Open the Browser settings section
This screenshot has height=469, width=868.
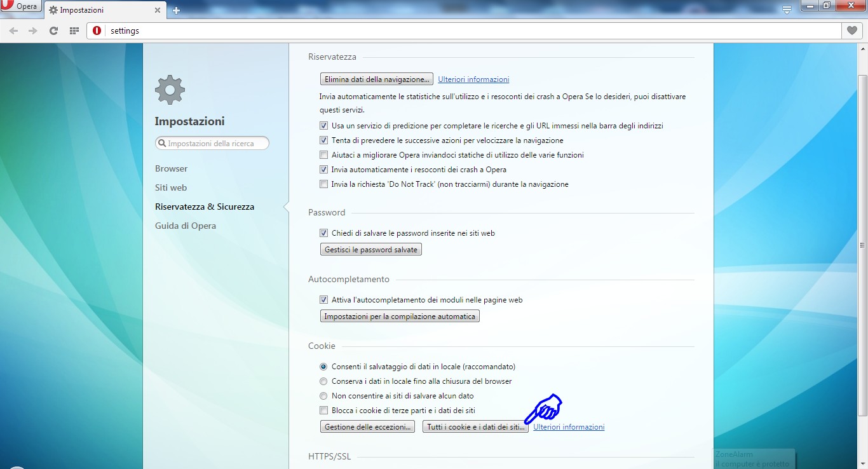click(171, 168)
